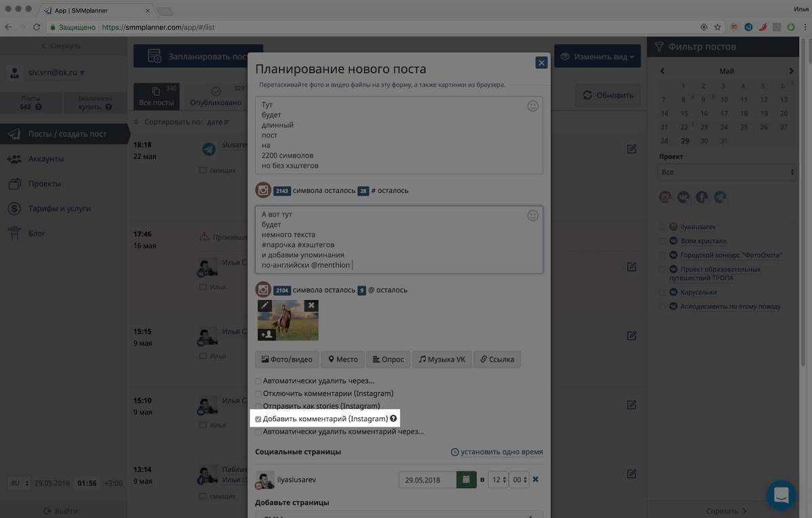The image size is (812, 518).
Task: Click the emoji smiley in first text area
Action: tap(533, 106)
